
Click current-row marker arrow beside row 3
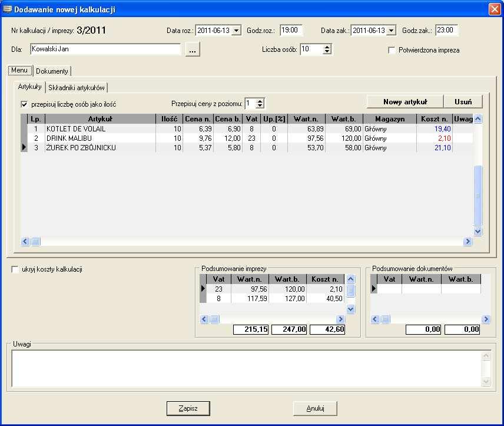point(24,148)
